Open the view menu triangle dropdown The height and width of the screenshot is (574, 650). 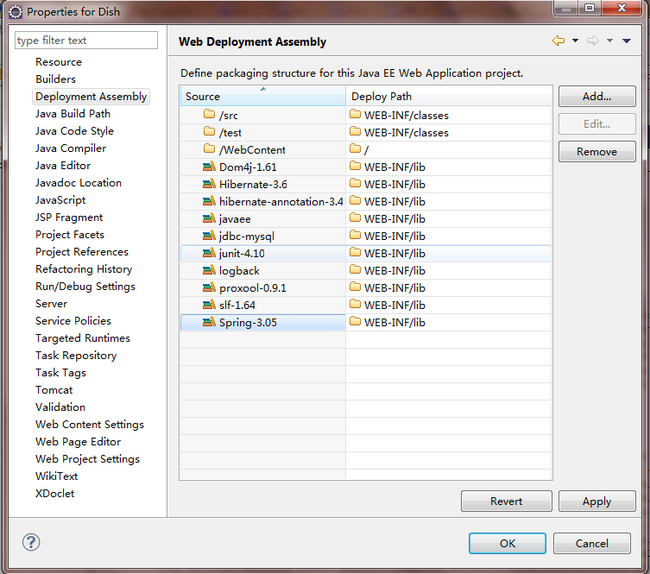coord(626,41)
